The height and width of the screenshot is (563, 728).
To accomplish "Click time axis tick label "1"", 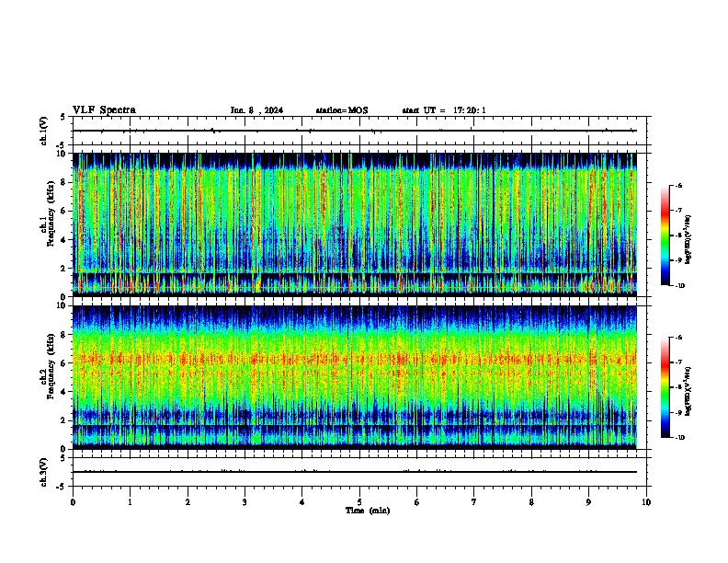I will click(130, 502).
